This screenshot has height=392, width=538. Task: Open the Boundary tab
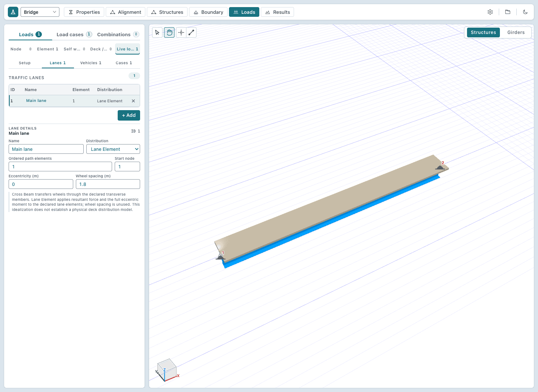208,12
